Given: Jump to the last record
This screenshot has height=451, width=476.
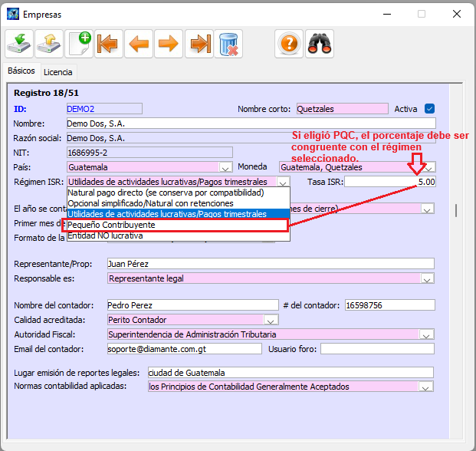Looking at the screenshot, I should coord(199,44).
